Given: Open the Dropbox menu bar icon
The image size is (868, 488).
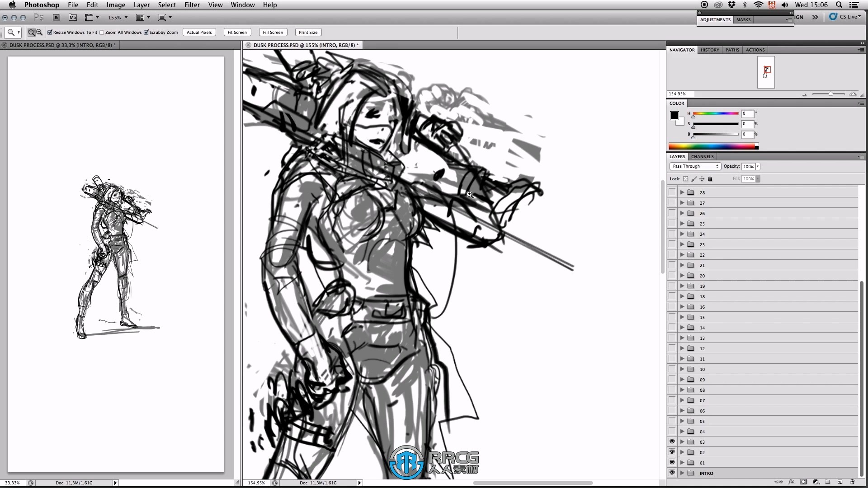Looking at the screenshot, I should [731, 5].
